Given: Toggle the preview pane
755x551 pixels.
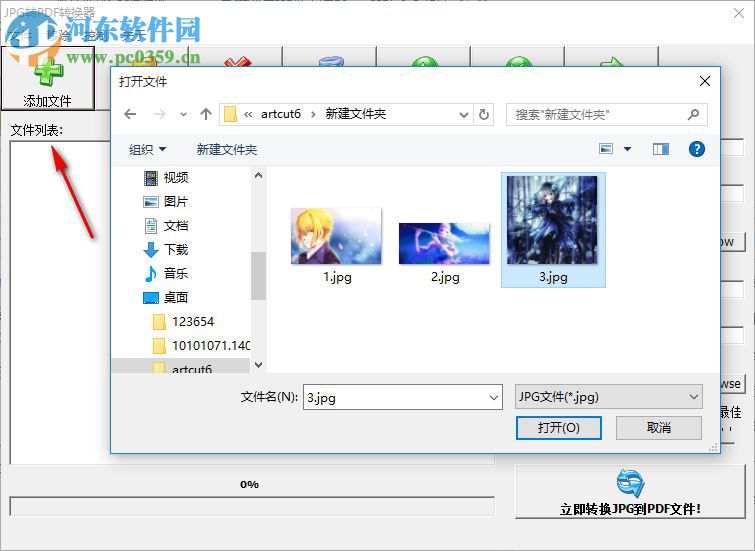Looking at the screenshot, I should 661,149.
